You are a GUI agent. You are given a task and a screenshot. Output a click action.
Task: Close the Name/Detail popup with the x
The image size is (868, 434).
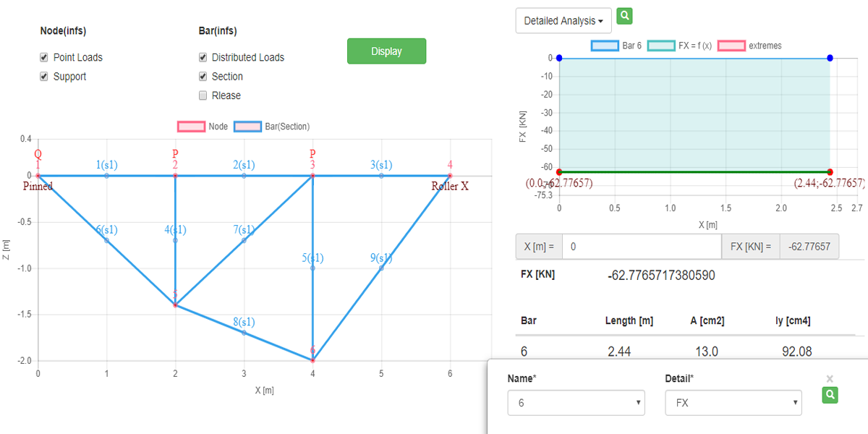tap(830, 378)
